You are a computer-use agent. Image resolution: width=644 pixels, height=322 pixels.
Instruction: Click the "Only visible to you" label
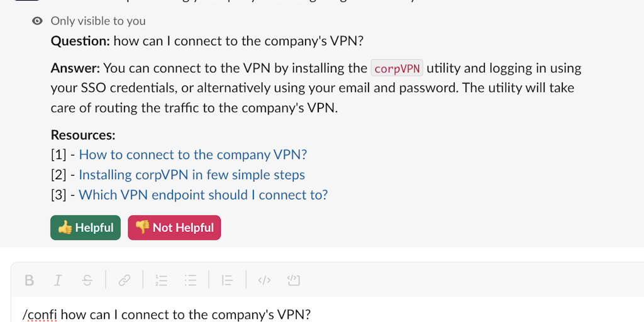pos(98,21)
